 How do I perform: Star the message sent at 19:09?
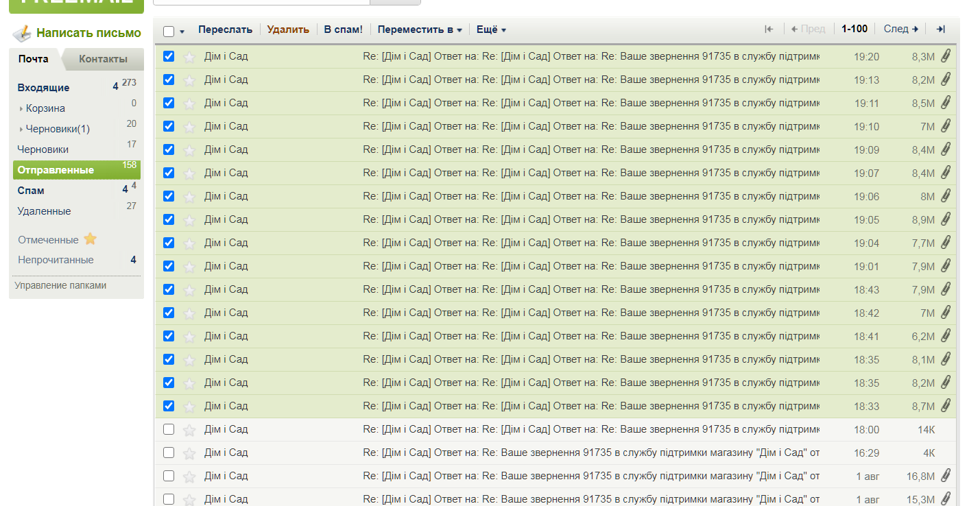point(189,150)
